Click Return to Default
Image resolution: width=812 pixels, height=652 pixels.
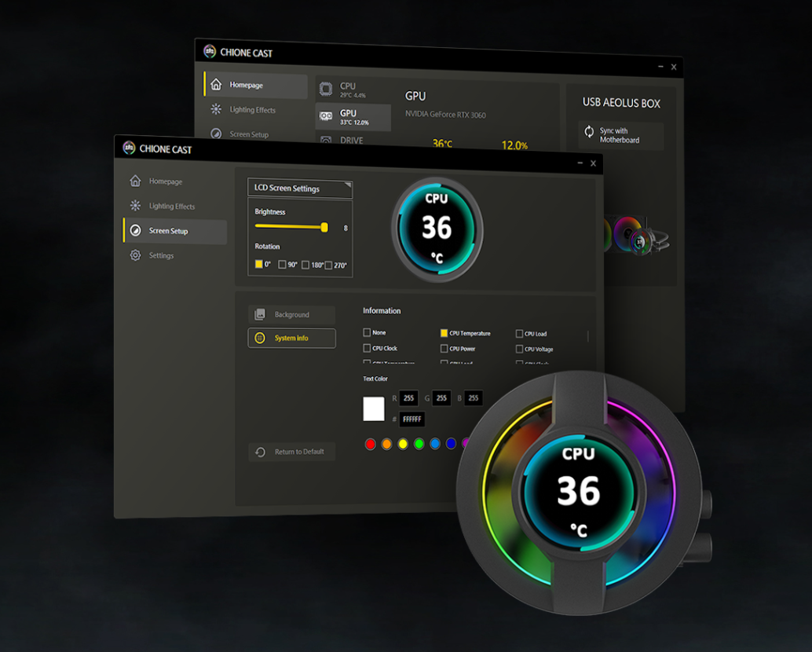coord(291,452)
